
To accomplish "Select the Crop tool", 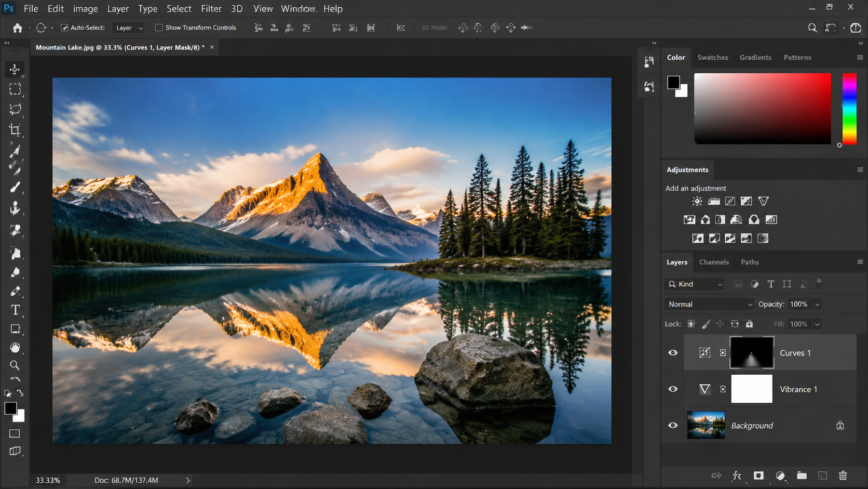I will click(x=15, y=130).
